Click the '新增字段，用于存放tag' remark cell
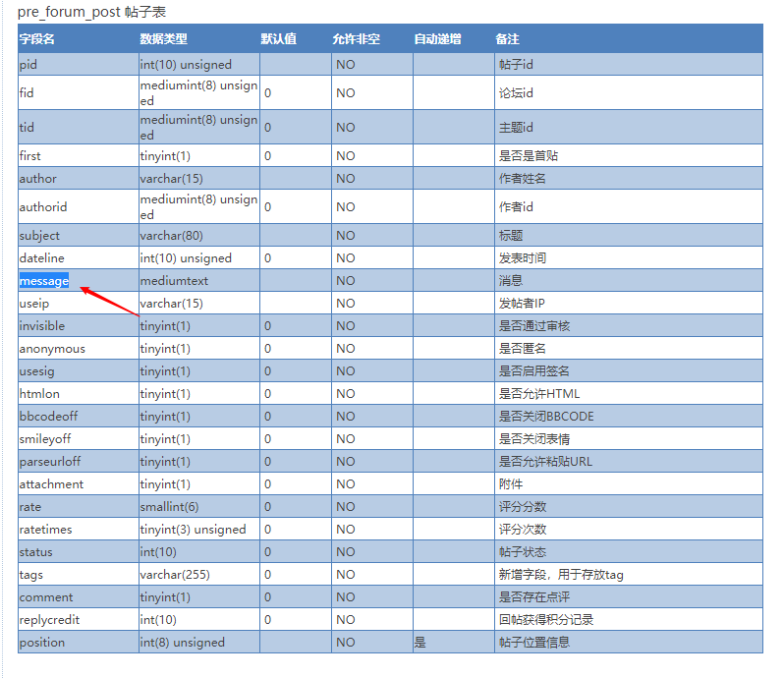 pyautogui.click(x=629, y=574)
